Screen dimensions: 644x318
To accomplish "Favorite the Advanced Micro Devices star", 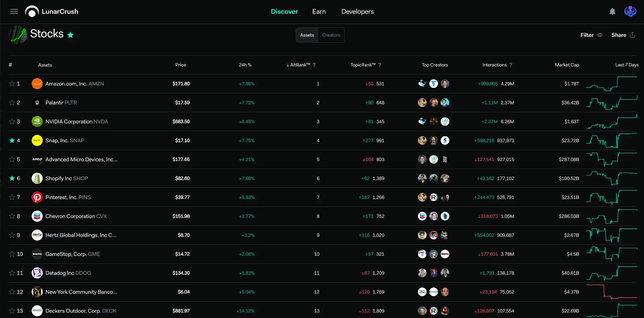I will [12, 159].
